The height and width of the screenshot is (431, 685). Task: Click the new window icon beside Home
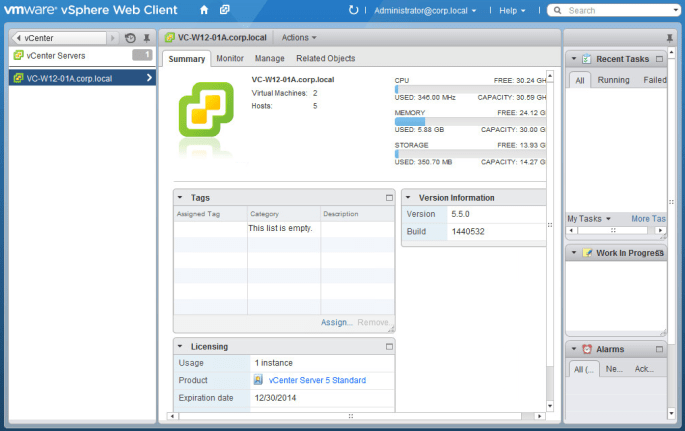225,10
